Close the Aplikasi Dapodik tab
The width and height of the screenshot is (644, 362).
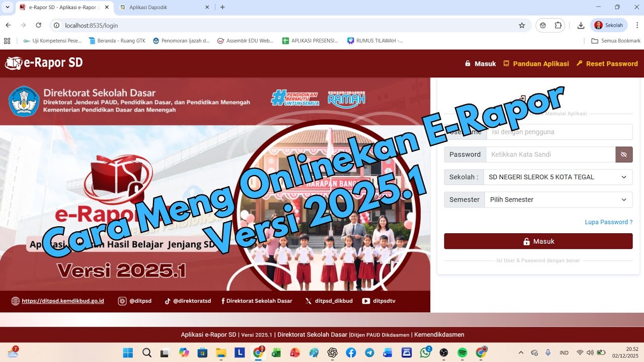[207, 7]
